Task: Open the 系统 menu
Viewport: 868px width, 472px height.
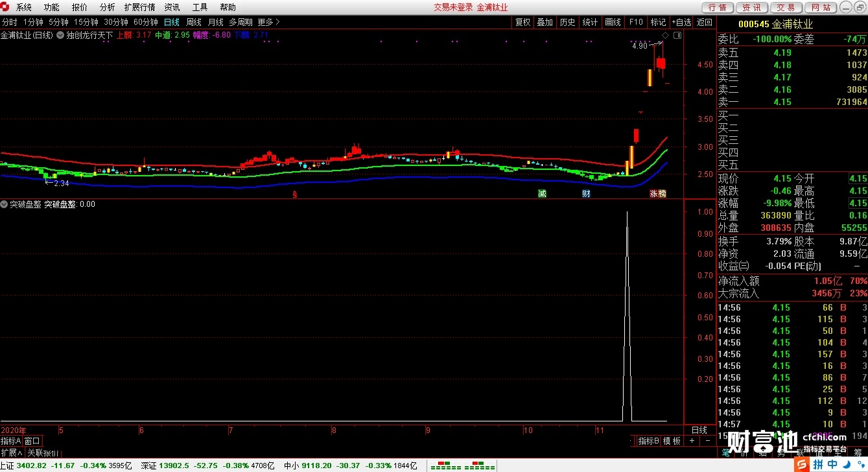Action: point(23,8)
